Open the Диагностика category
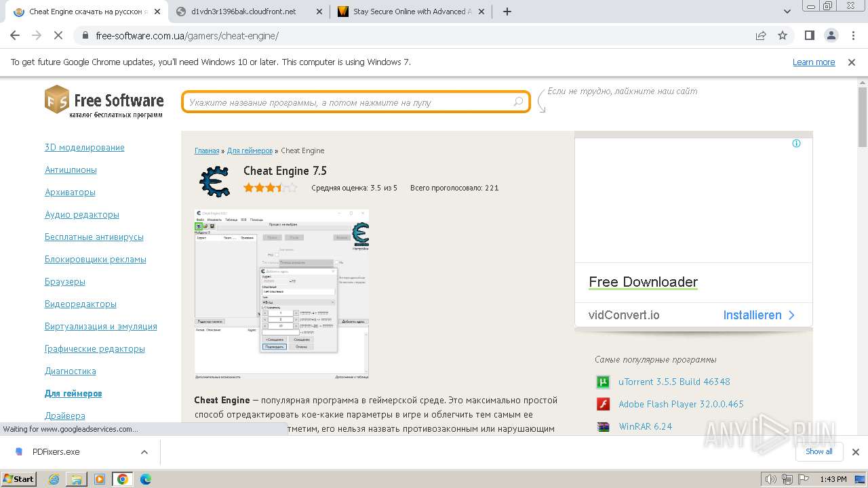 tap(70, 371)
